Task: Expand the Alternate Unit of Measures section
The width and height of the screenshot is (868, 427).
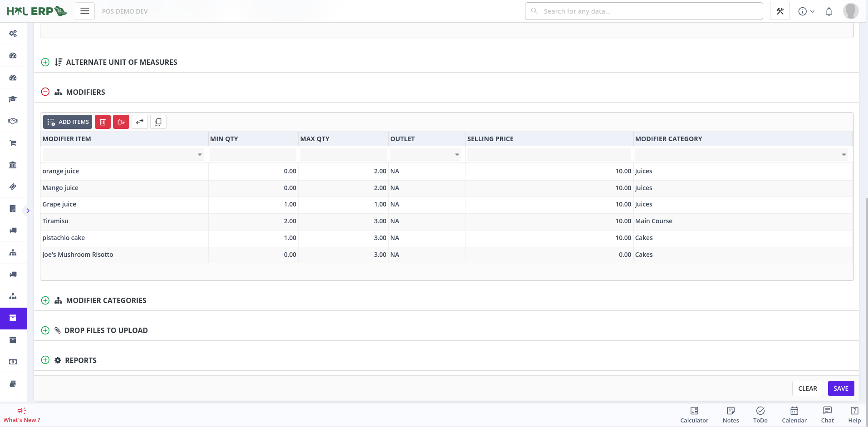Action: pos(45,62)
